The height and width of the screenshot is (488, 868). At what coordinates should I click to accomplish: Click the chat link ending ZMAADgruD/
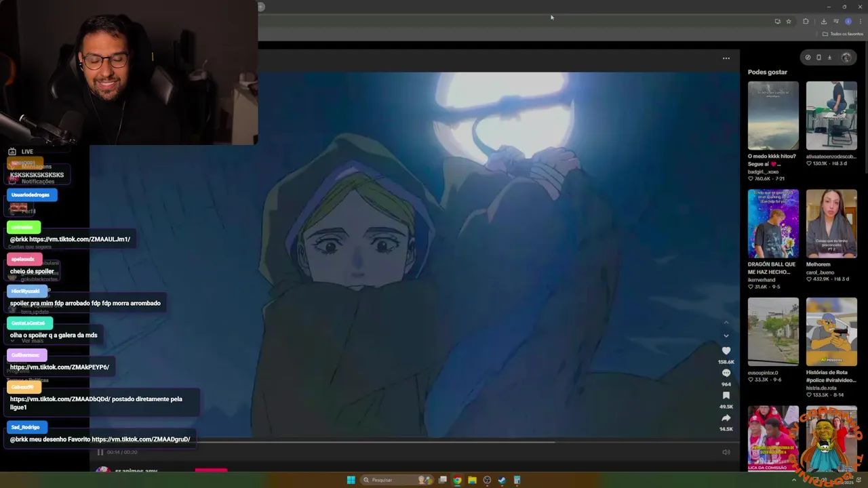(141, 439)
